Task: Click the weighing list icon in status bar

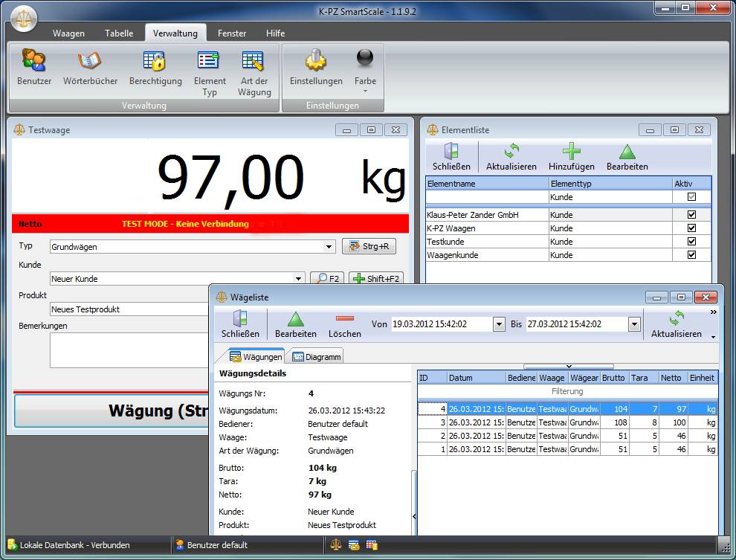Action: [x=354, y=545]
